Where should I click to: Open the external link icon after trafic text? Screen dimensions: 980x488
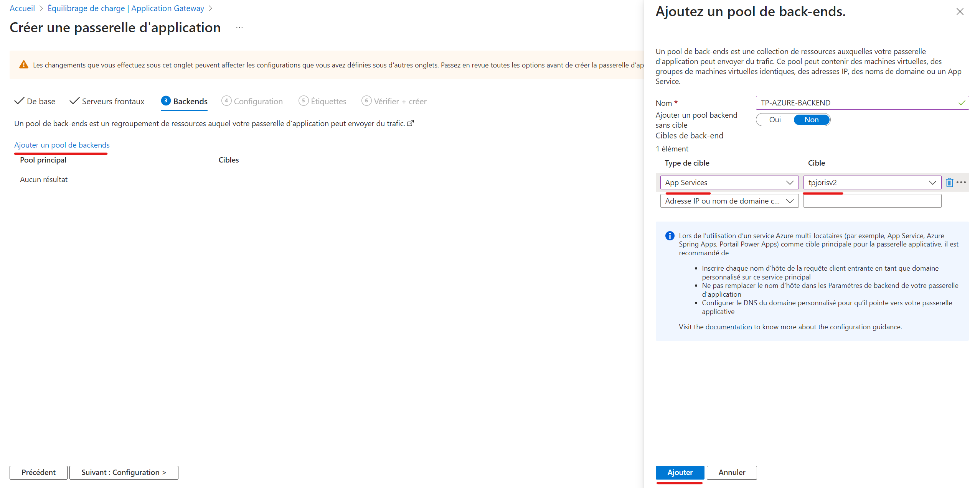410,123
